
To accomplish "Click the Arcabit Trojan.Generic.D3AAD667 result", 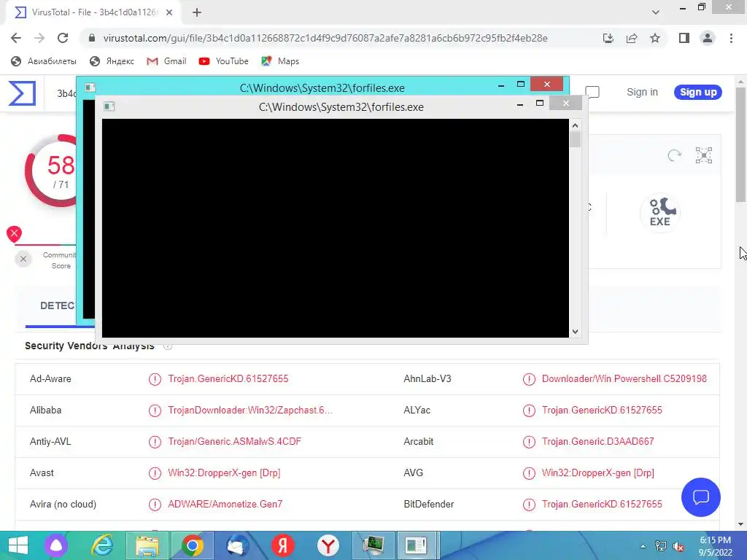I will point(598,441).
